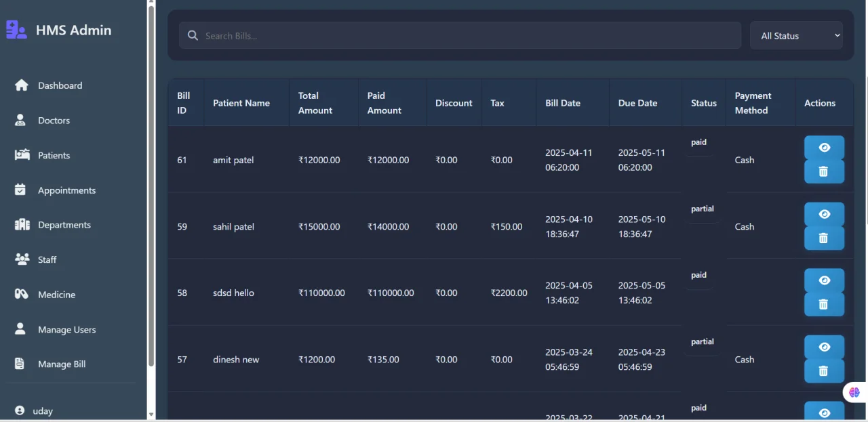Open the Staff section

tap(47, 259)
